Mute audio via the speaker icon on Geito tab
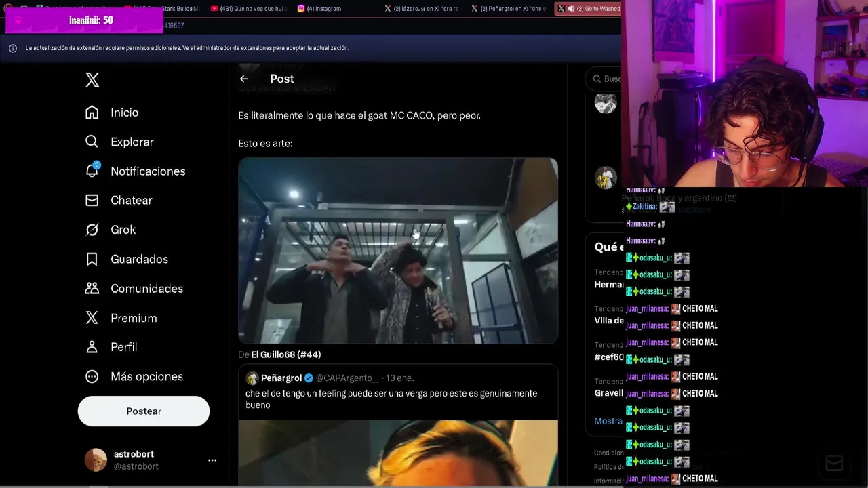 (x=571, y=9)
